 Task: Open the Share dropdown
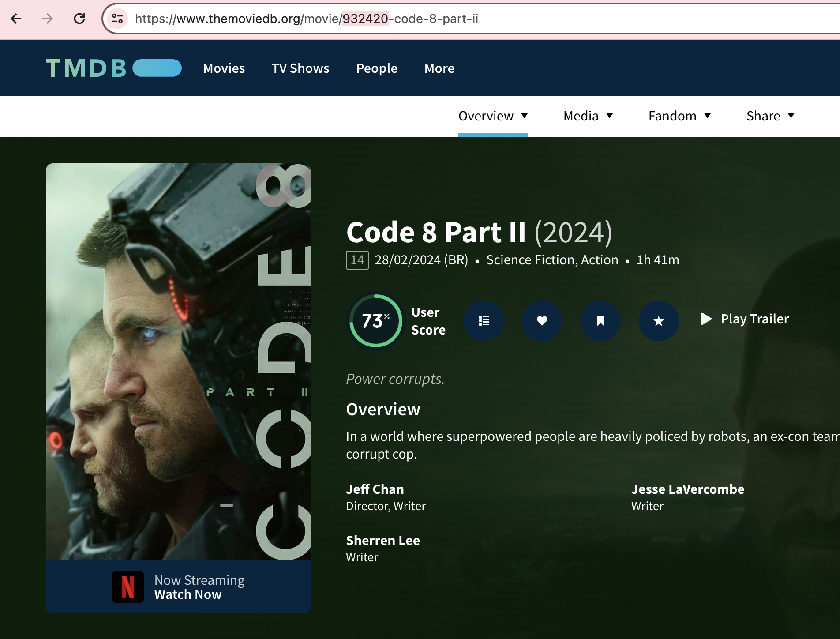771,116
